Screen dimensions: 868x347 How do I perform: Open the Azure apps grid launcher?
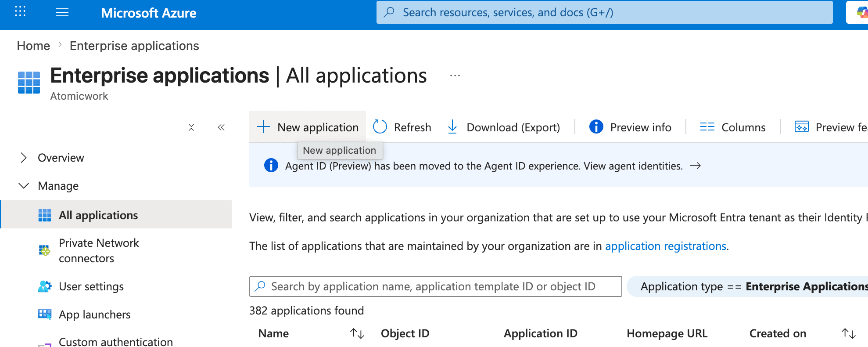pyautogui.click(x=20, y=12)
